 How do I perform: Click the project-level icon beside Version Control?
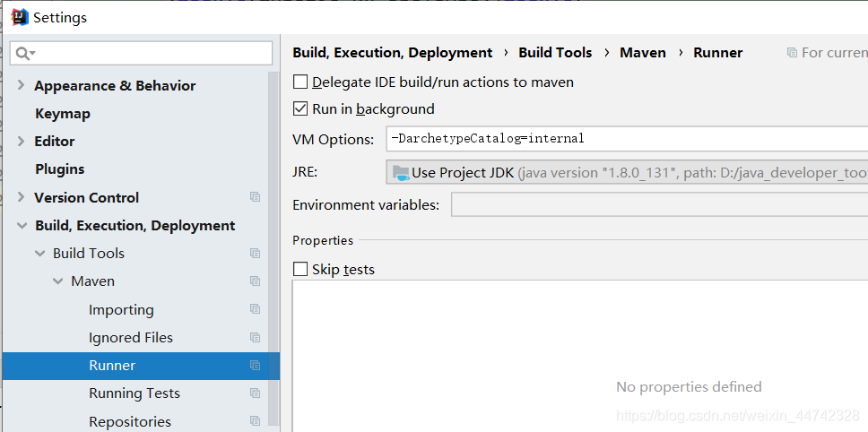pyautogui.click(x=256, y=197)
